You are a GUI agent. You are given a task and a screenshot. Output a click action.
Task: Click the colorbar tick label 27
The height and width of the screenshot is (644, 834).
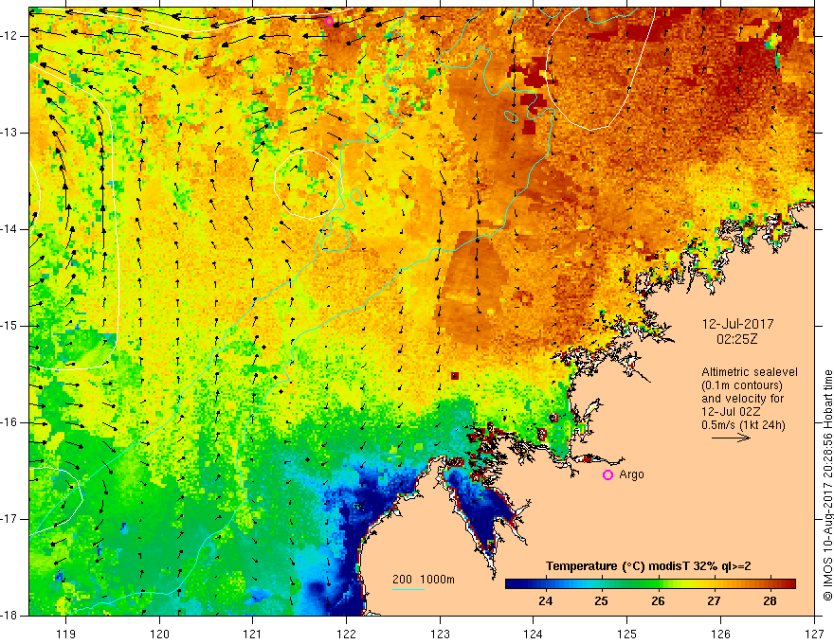coord(714,601)
